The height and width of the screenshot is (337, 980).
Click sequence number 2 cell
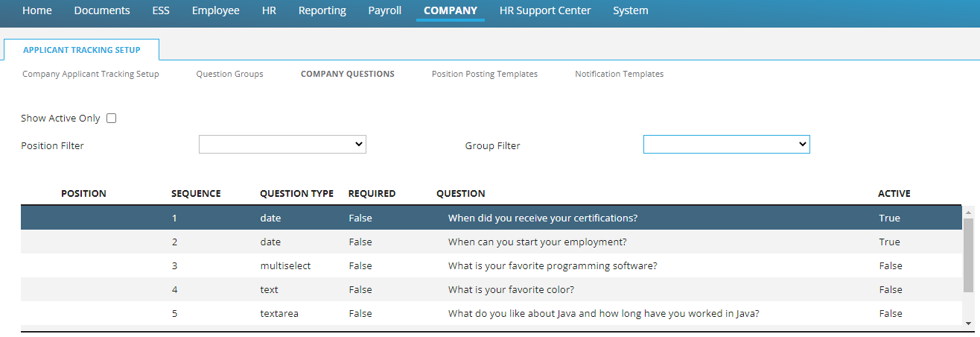[x=174, y=242]
